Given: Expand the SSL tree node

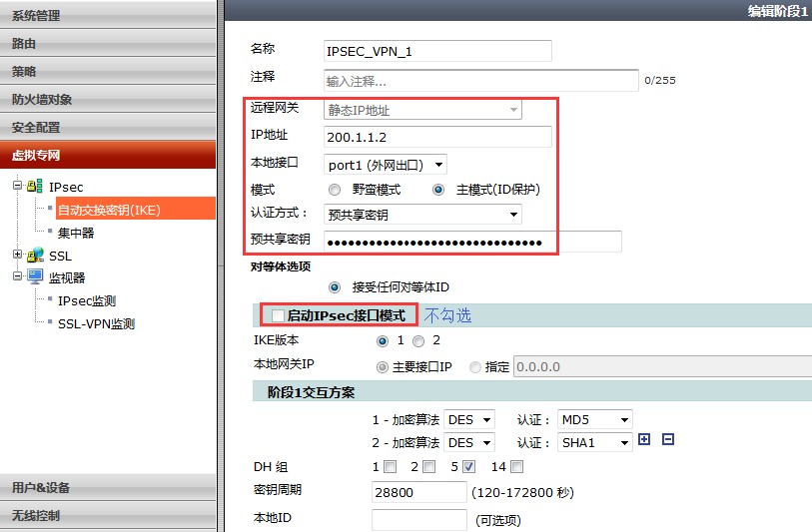Looking at the screenshot, I should pos(17,256).
